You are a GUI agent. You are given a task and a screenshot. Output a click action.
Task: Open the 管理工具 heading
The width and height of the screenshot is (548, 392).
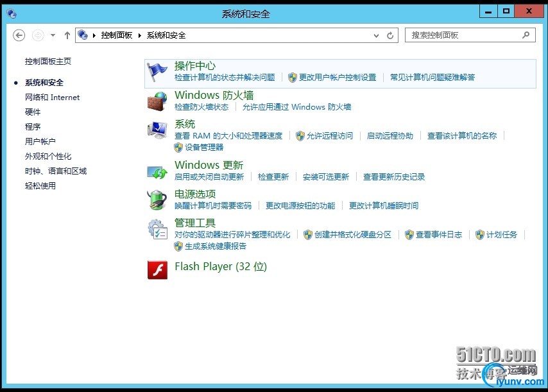point(195,223)
